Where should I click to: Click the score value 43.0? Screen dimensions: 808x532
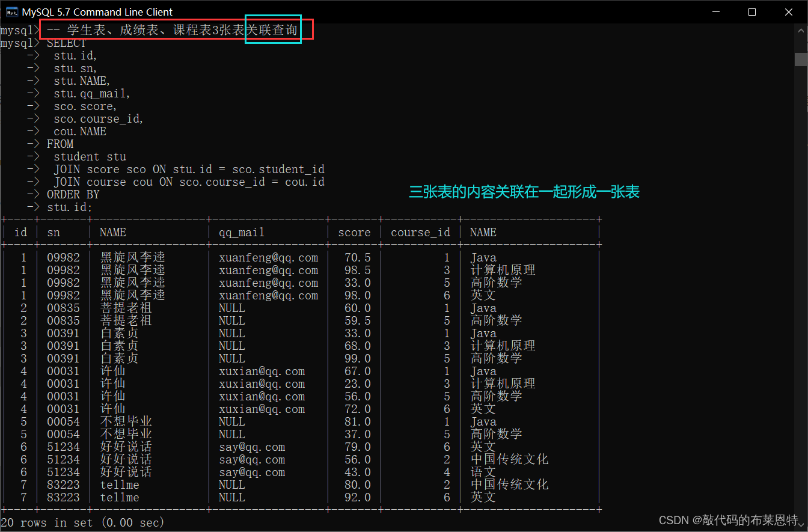[x=358, y=472]
